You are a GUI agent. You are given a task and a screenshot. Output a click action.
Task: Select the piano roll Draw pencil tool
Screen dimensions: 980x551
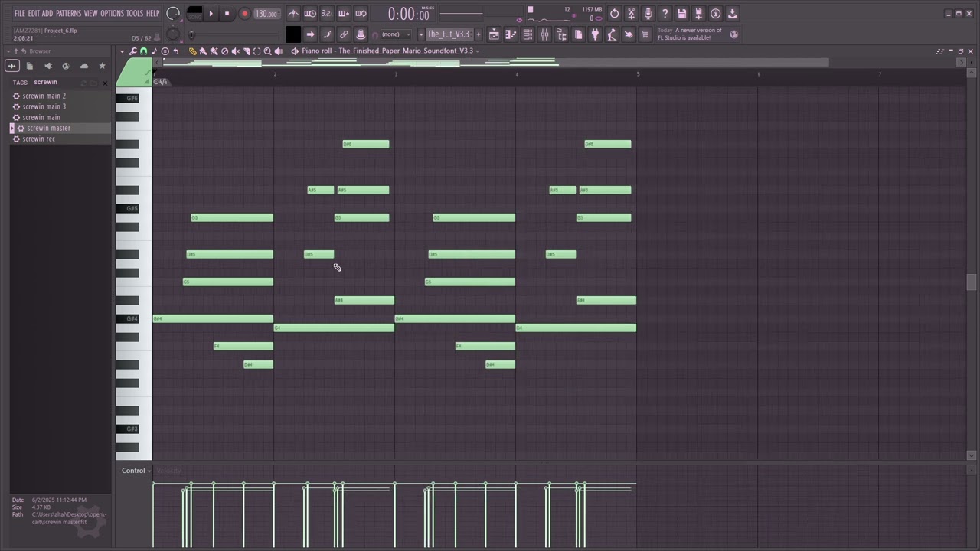[193, 51]
